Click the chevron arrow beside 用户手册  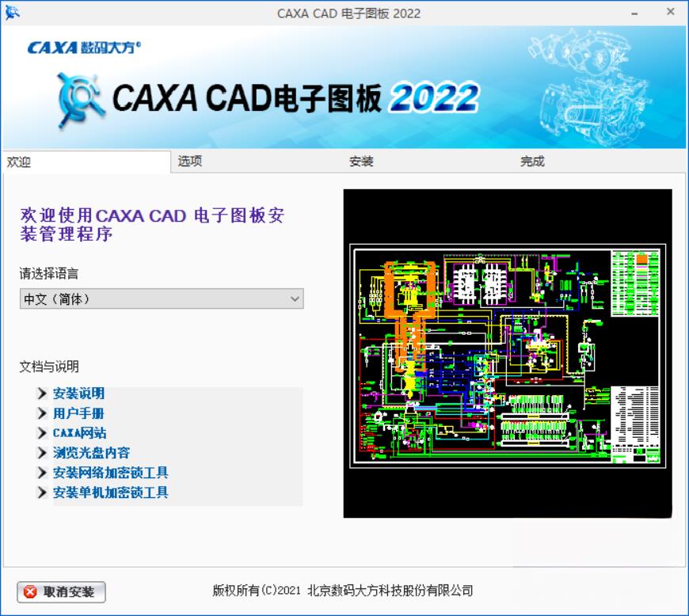point(42,413)
